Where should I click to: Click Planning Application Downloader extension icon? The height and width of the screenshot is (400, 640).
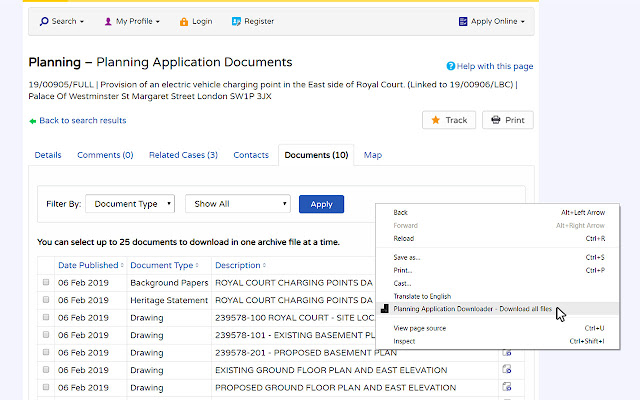click(385, 310)
